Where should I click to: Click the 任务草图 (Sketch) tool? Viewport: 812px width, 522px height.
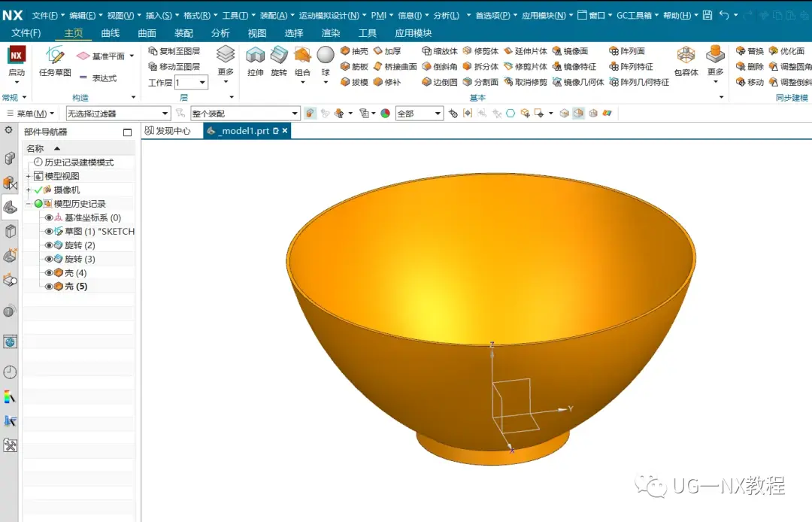[55, 61]
